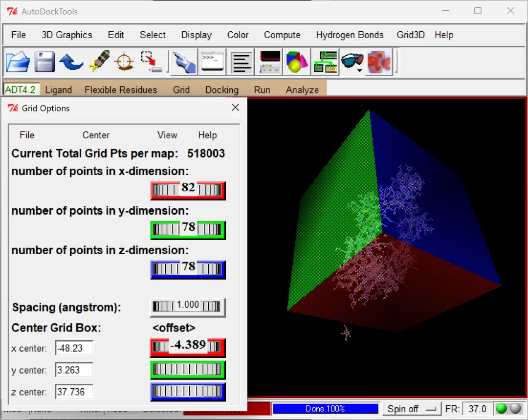Adjust the red x center offset thumbwheel

point(188,347)
